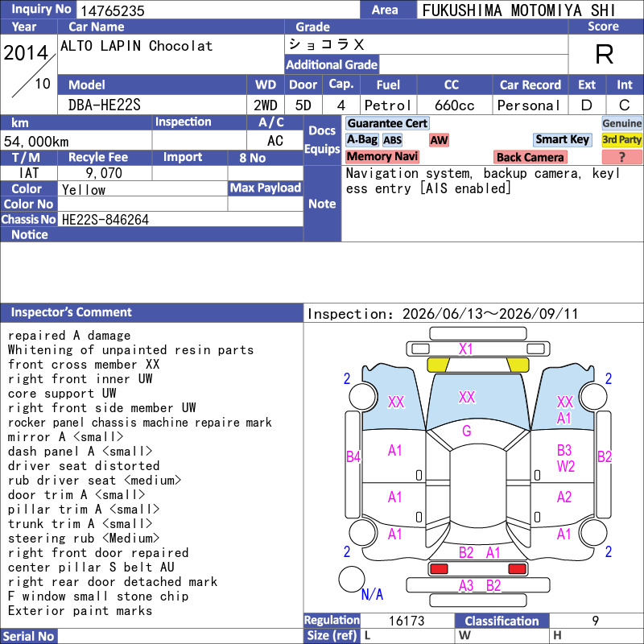Click the empty Color No field
Viewport: 644px width, 644px height.
tap(142, 204)
